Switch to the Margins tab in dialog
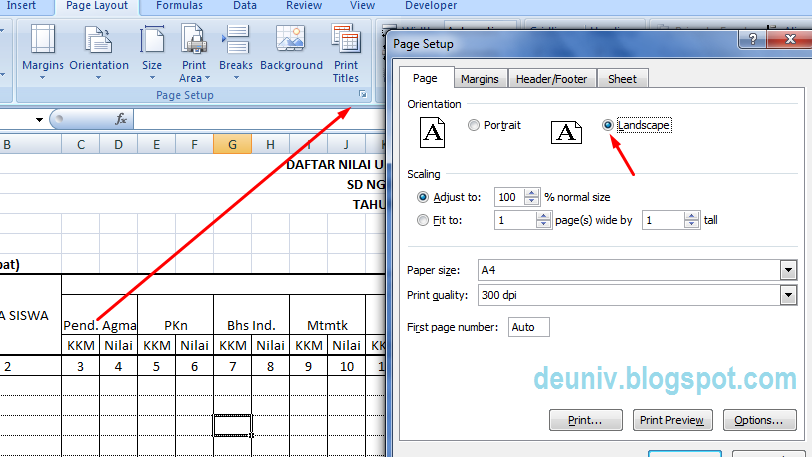Image resolution: width=812 pixels, height=457 pixels. point(480,79)
